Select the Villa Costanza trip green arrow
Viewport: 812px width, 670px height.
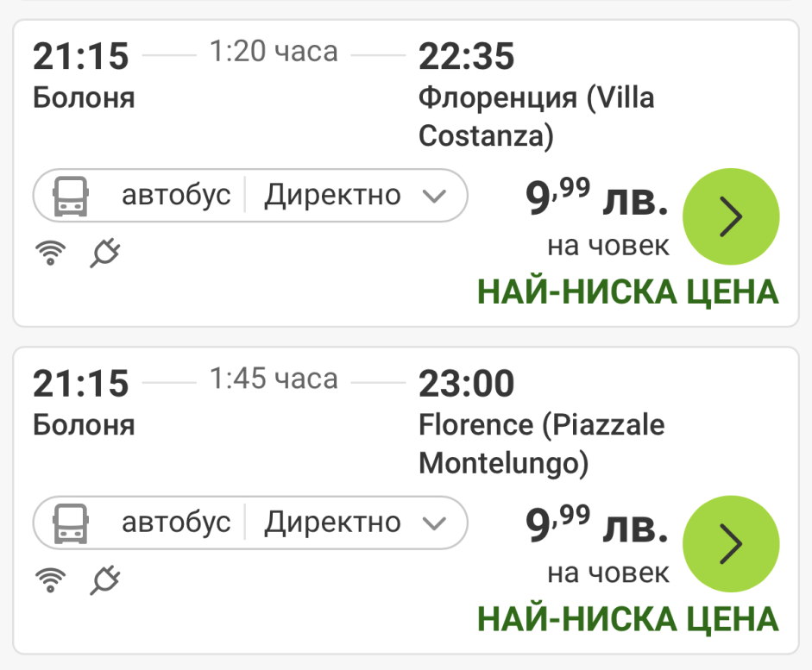point(730,217)
